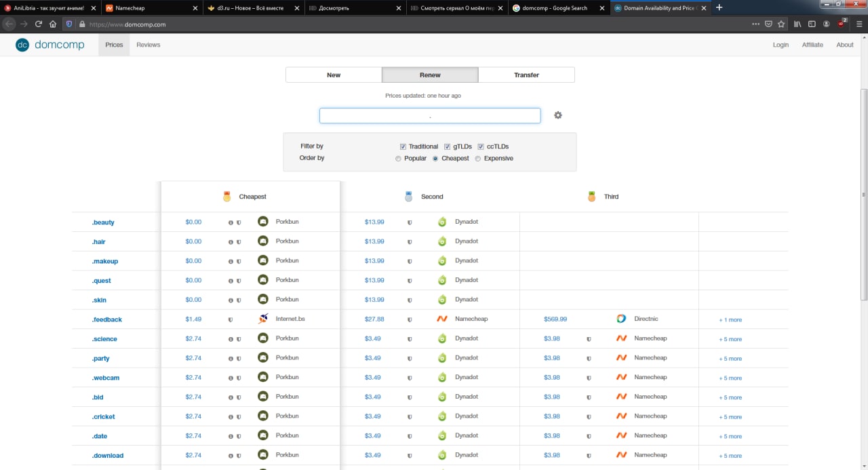Expand '+ 1 more' in the .feedback row

(x=730, y=320)
